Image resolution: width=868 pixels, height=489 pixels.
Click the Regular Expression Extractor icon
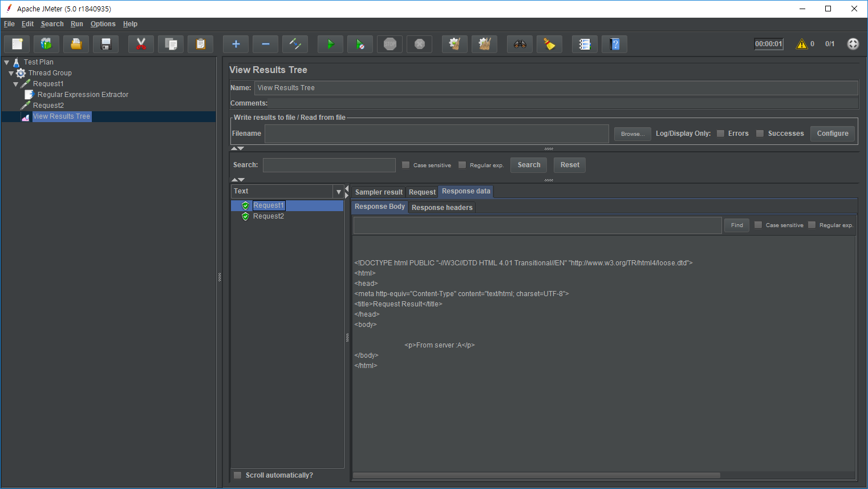(30, 95)
